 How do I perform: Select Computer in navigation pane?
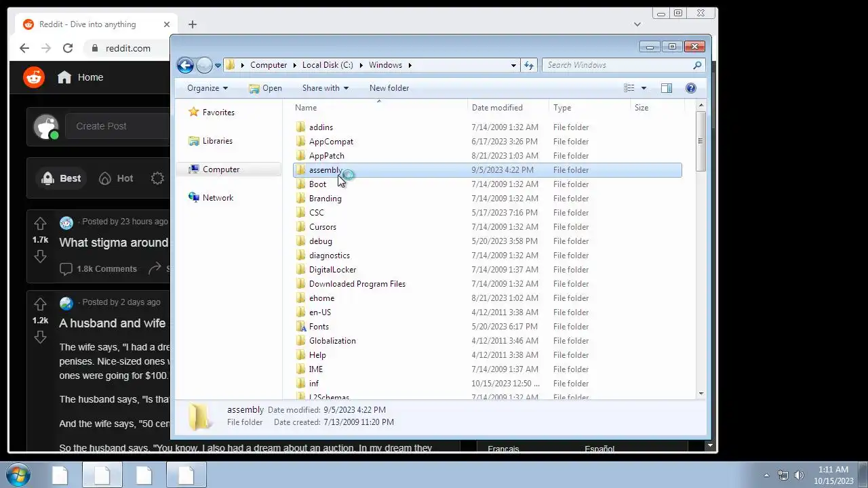pyautogui.click(x=220, y=169)
